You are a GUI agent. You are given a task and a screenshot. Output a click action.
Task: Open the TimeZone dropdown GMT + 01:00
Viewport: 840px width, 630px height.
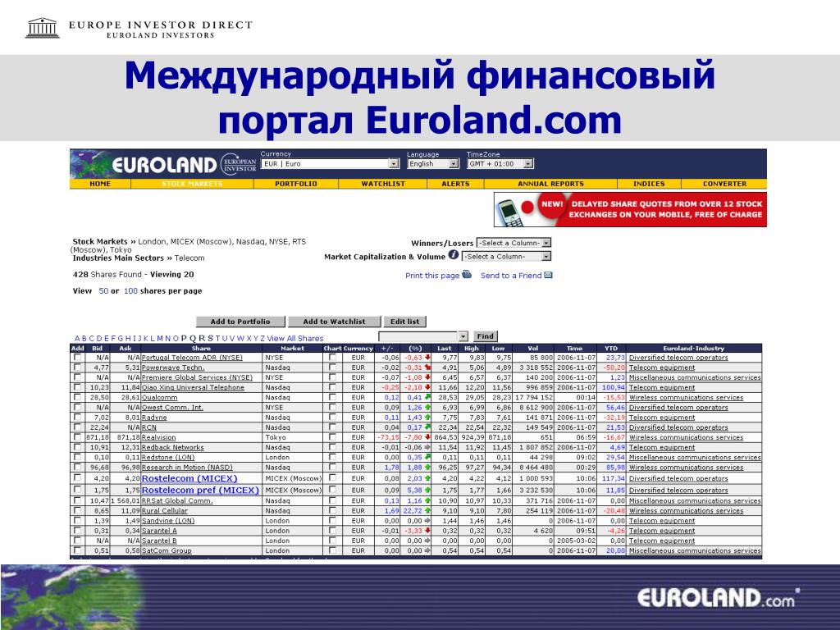500,164
